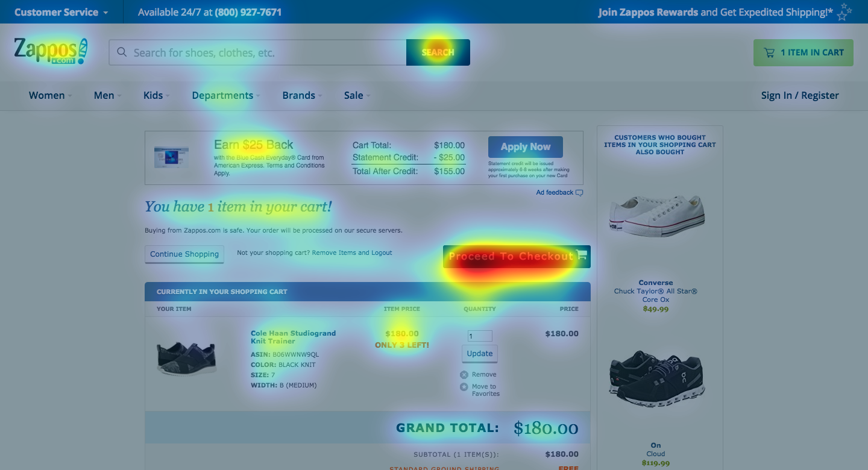
Task: Open the white Converse sneaker thumbnail
Action: click(x=656, y=215)
